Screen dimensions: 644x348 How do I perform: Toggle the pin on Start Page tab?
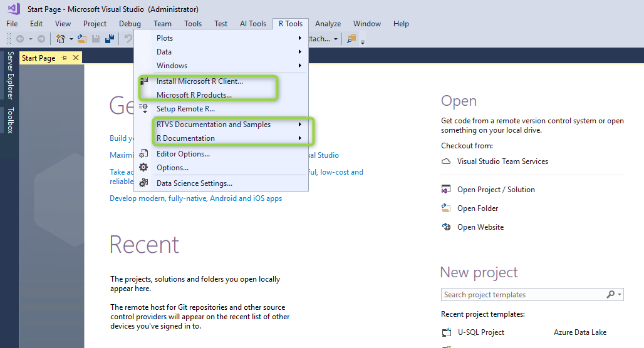65,58
